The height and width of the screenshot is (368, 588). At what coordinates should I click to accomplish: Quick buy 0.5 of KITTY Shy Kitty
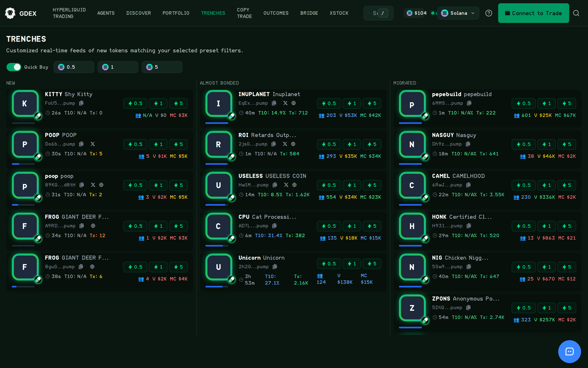(x=135, y=103)
